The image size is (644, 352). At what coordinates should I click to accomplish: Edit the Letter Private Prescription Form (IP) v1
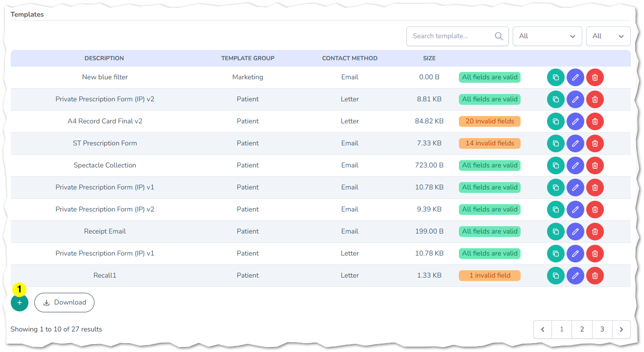[575, 254]
